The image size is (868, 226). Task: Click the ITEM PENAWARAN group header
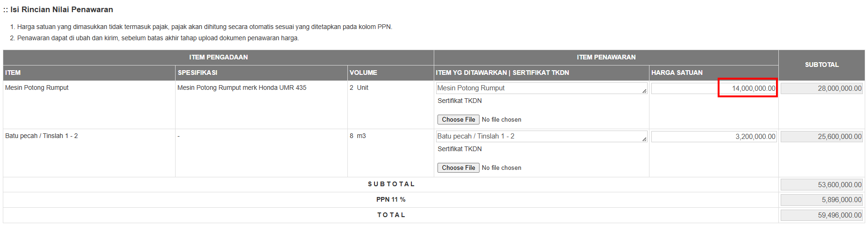point(606,57)
